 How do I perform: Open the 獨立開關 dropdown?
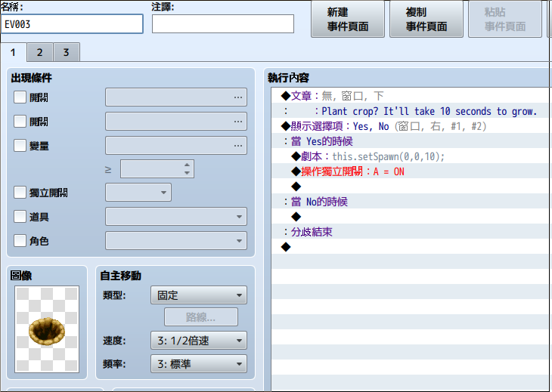(x=138, y=193)
